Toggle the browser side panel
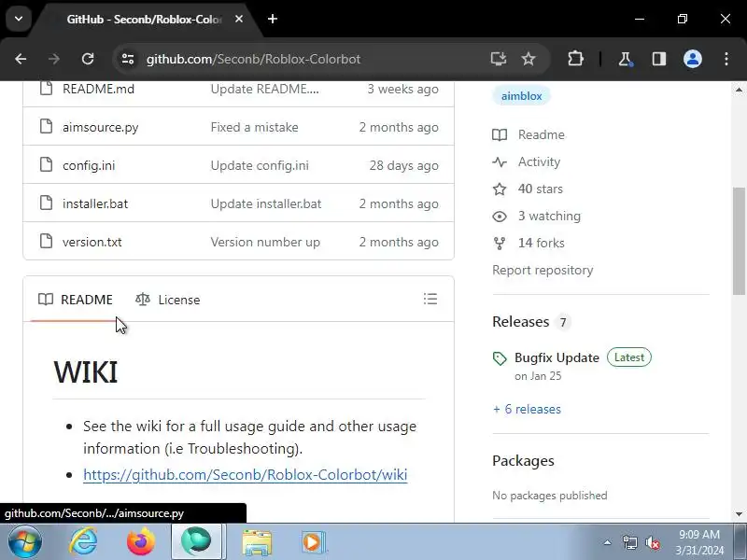Screen dimensions: 747x560 659,59
